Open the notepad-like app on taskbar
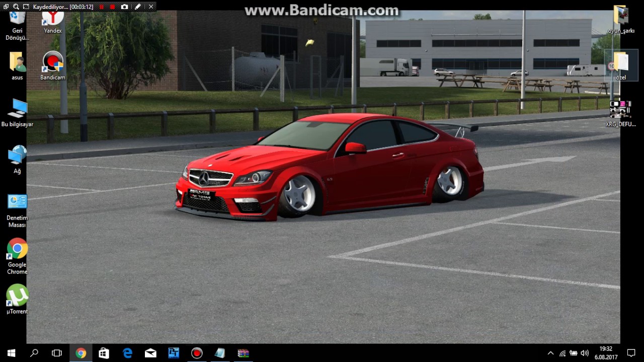The image size is (644, 362). [220, 353]
